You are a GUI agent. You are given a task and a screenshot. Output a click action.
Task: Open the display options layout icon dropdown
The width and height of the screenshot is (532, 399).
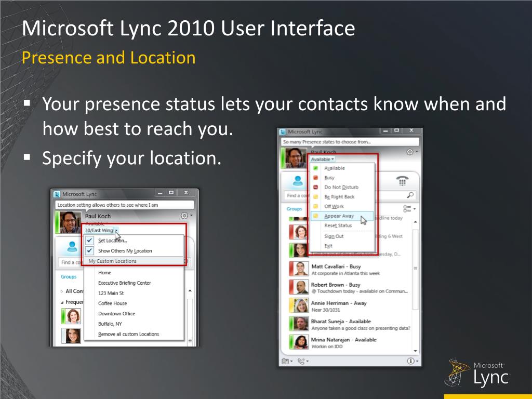[x=409, y=209]
